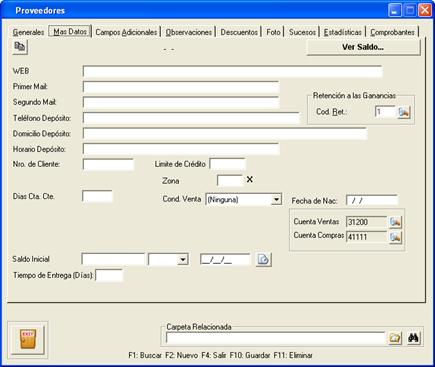
Task: Click the WEB input field
Action: [x=232, y=71]
